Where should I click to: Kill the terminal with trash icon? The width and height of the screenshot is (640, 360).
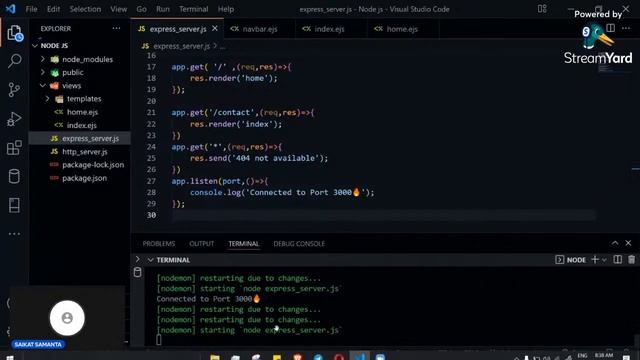pos(631,260)
